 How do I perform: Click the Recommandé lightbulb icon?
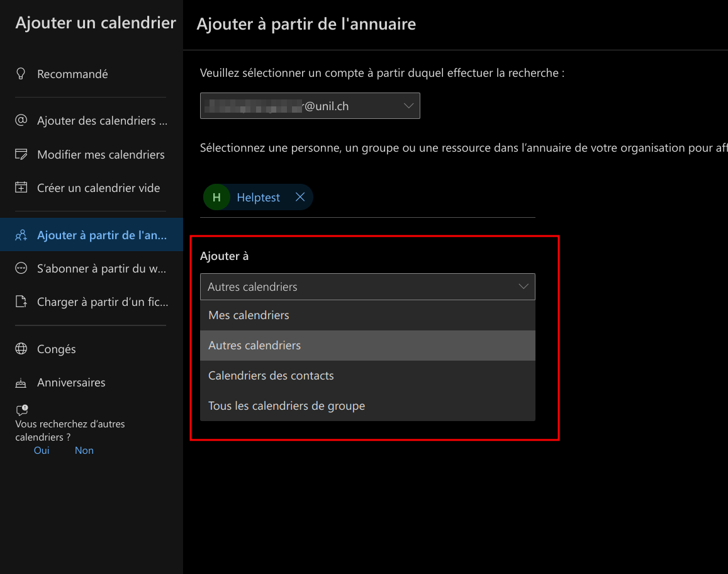coord(21,74)
